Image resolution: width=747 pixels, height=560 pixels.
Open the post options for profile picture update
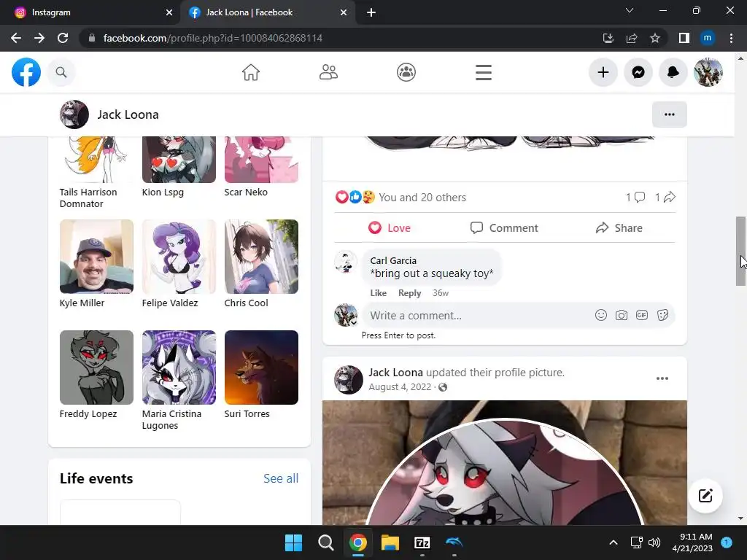(662, 378)
